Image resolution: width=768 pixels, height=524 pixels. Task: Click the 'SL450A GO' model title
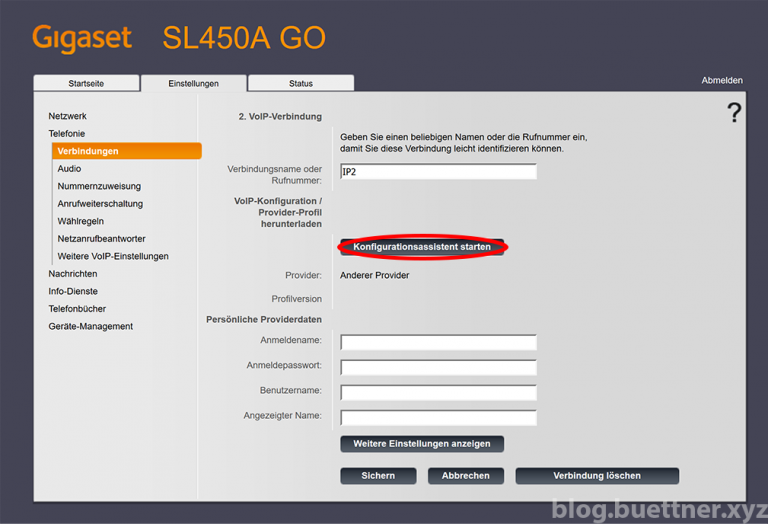coord(244,38)
